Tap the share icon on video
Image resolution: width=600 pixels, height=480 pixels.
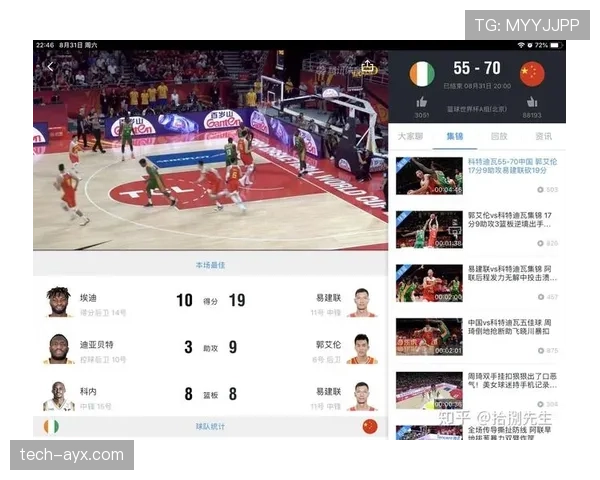tap(368, 65)
